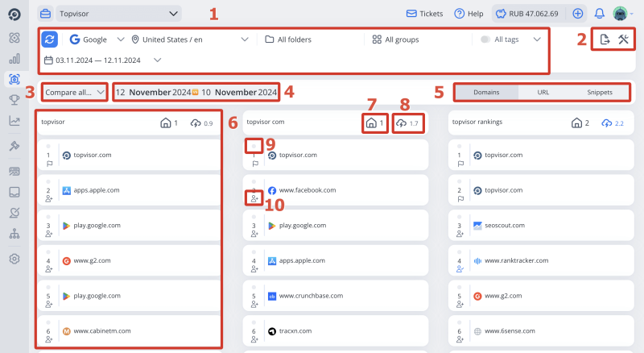The width and height of the screenshot is (644, 353).
Task: Click seoscout.com result
Action: [505, 226]
